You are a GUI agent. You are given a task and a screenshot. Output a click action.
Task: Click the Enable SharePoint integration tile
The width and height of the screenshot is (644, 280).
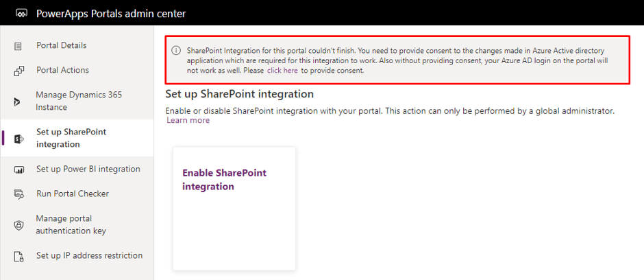234,209
